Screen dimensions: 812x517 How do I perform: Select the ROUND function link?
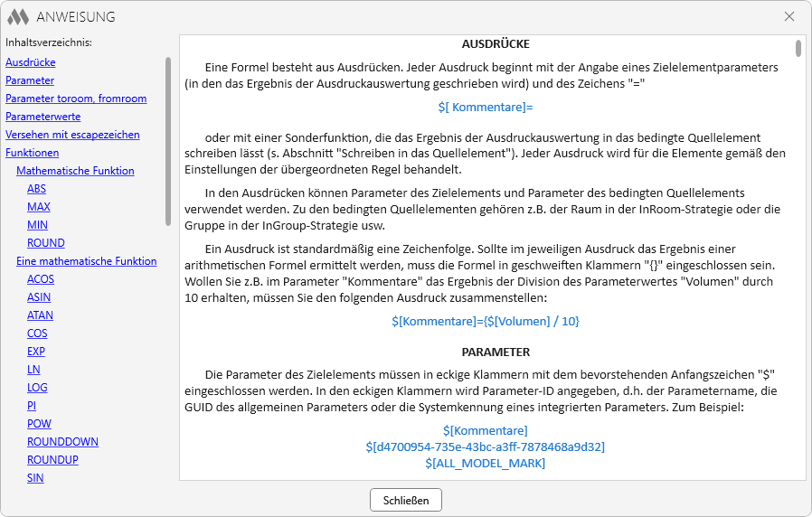pyautogui.click(x=46, y=243)
